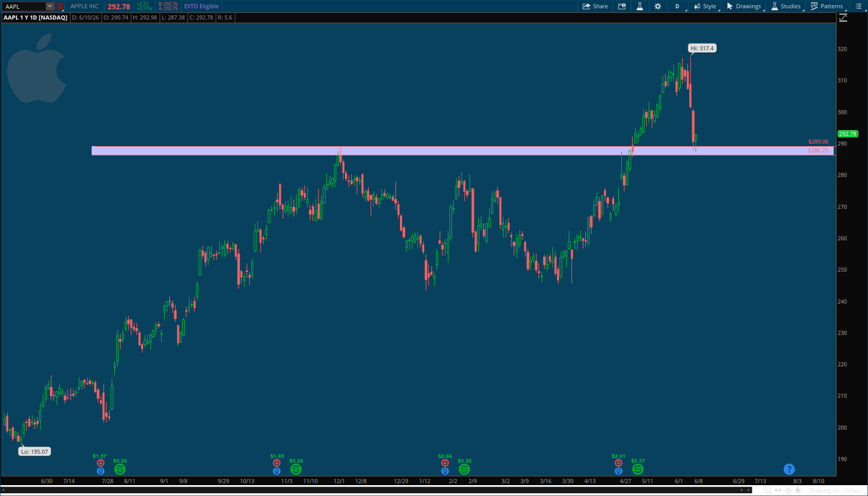
Task: Click the crosshair cursor icon at bottom
Action: click(x=788, y=490)
